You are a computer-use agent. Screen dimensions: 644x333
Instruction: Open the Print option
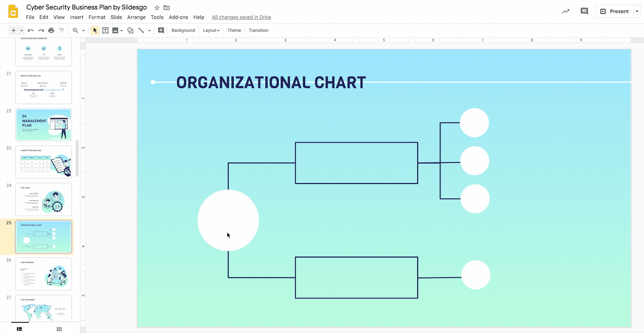[51, 30]
